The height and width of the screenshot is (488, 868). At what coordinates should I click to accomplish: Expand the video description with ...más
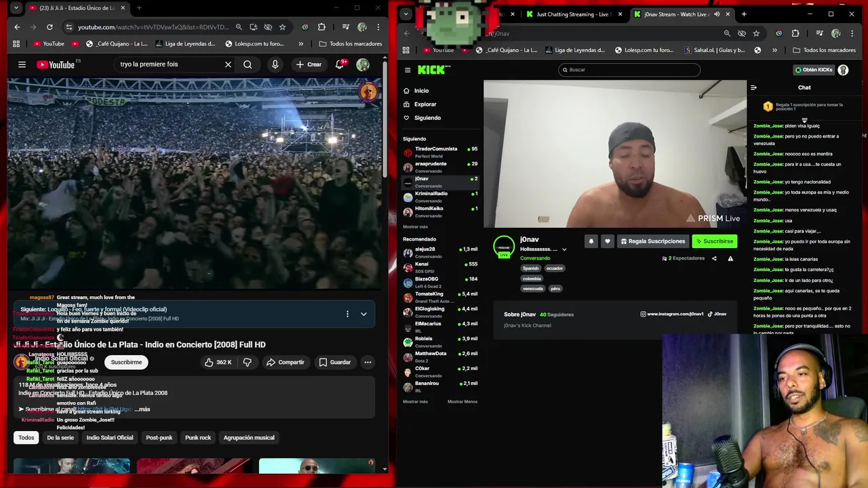click(x=142, y=409)
